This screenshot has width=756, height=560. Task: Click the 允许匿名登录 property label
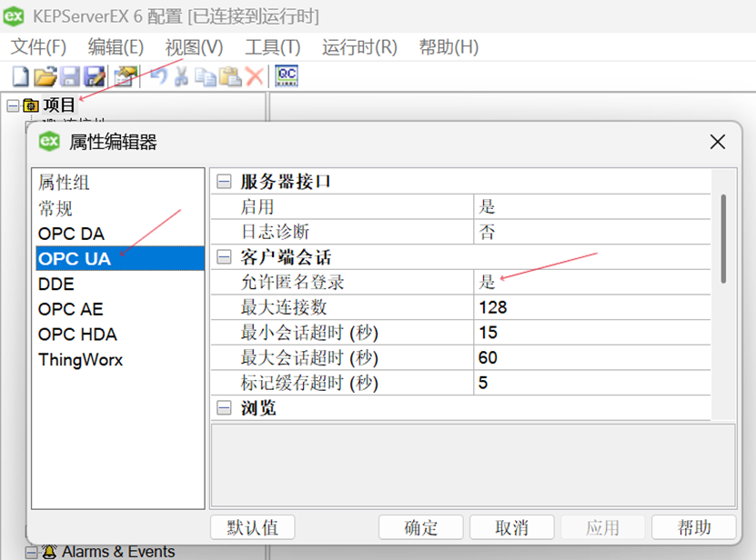(292, 282)
